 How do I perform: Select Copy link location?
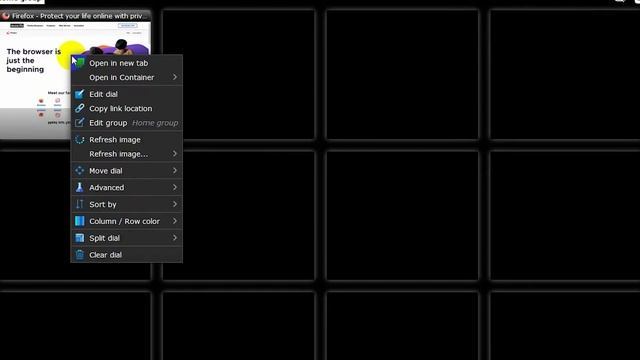[x=127, y=109]
